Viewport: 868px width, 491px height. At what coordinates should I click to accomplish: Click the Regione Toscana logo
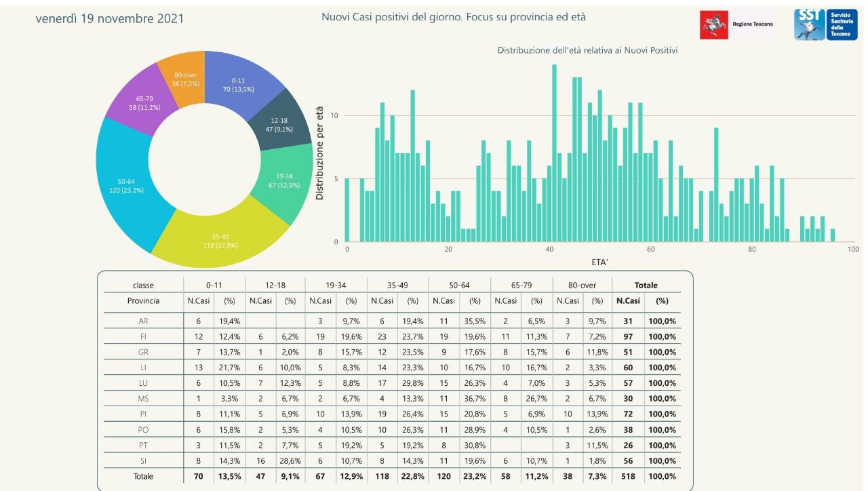736,24
